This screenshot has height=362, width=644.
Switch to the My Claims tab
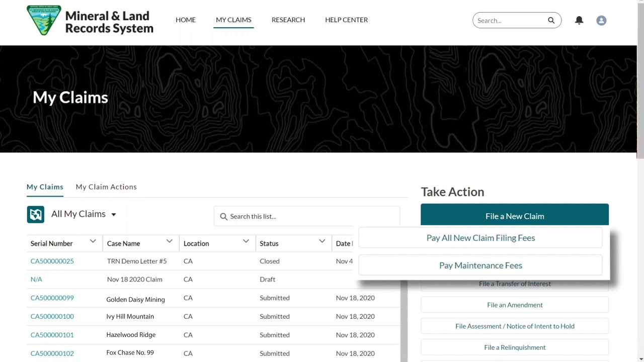pos(45,187)
